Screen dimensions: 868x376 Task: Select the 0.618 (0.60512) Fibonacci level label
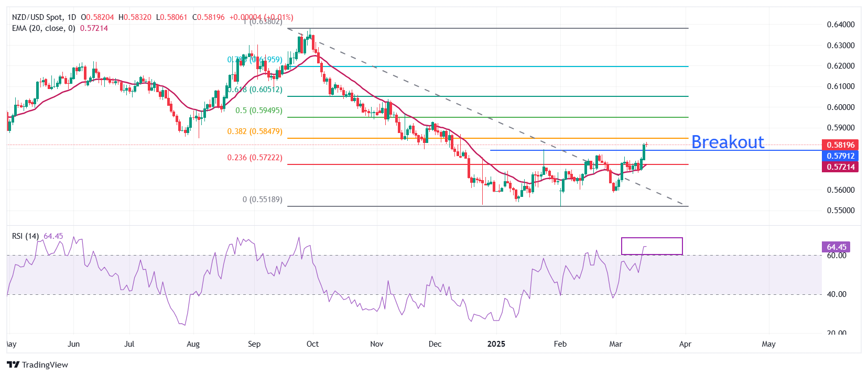256,90
